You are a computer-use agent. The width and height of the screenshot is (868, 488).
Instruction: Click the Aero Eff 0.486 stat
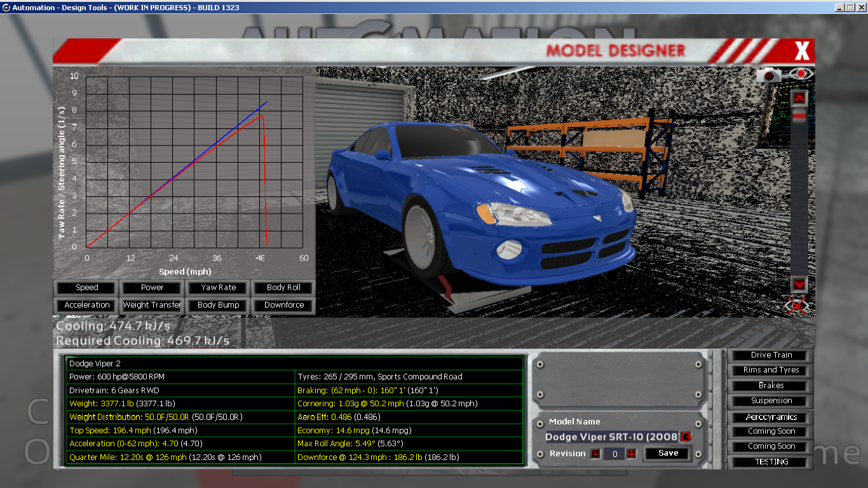[x=409, y=417]
